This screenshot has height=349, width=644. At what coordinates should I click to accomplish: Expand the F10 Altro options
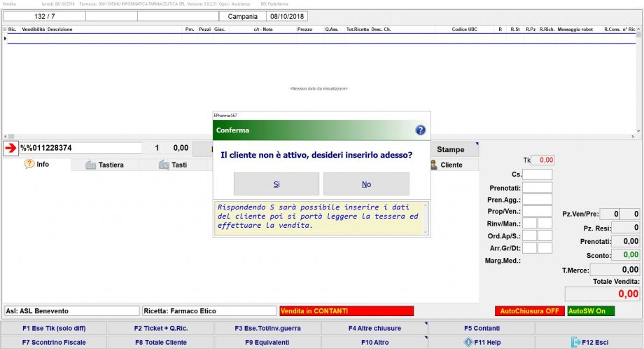(x=374, y=342)
